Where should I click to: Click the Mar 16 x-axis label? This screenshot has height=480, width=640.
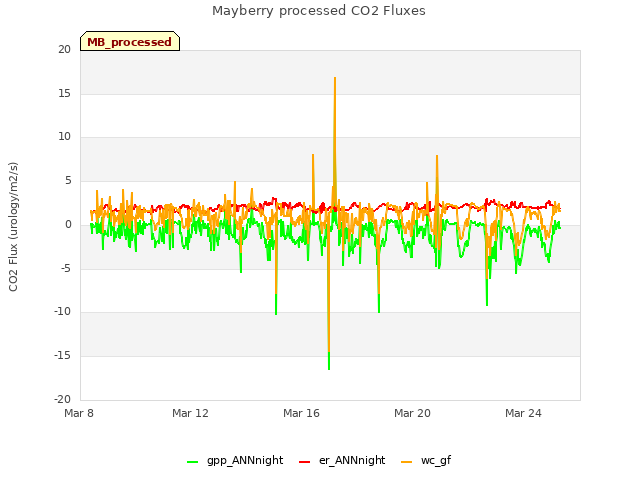(301, 413)
